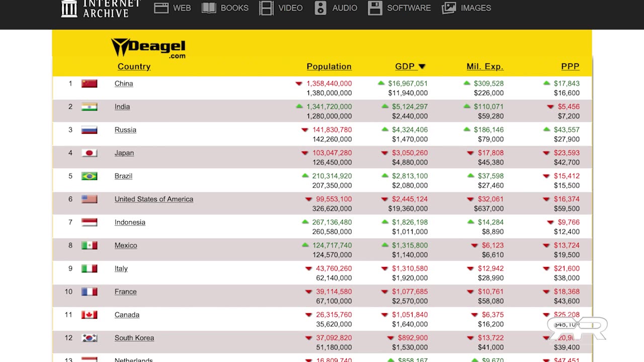The width and height of the screenshot is (644, 362).
Task: Click South Korea's GDP value $892,900
Action: pos(413,338)
